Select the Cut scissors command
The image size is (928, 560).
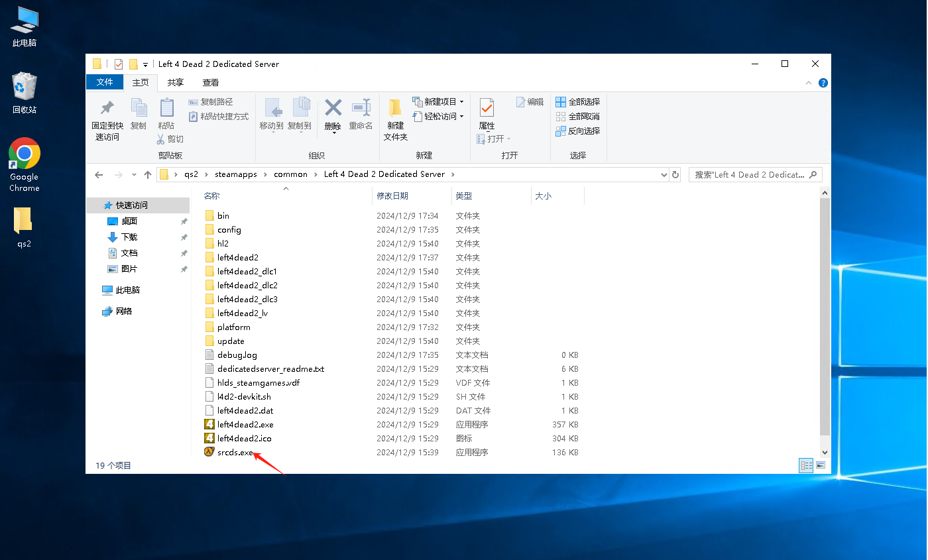(170, 139)
